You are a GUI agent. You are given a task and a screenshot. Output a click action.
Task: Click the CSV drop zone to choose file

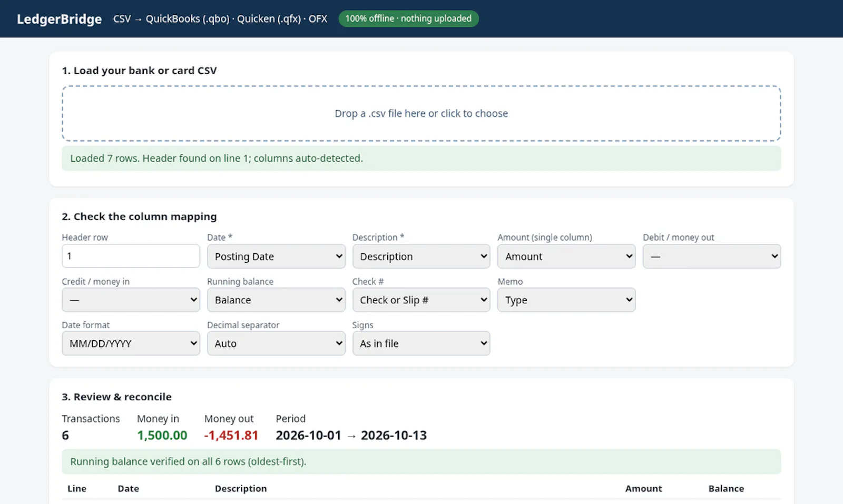pos(421,113)
